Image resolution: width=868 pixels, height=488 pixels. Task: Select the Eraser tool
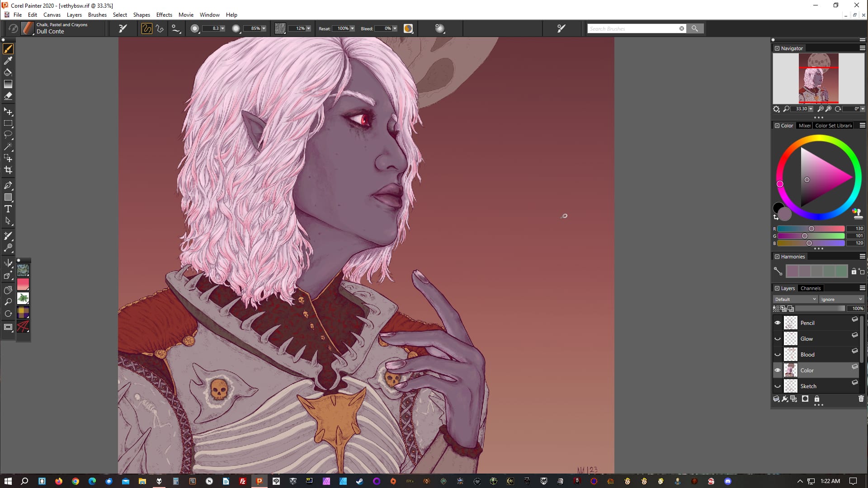(8, 96)
